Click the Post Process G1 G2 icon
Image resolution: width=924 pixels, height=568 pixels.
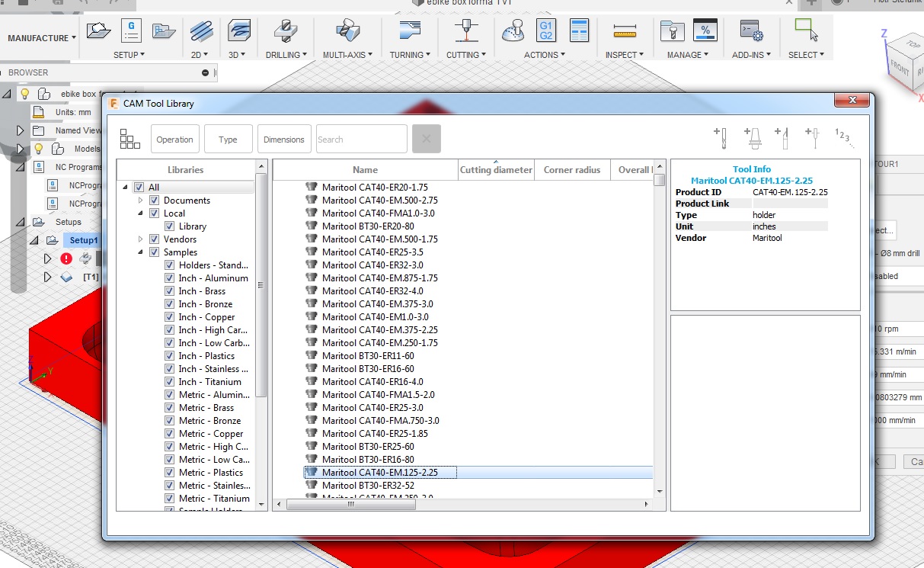coord(545,30)
